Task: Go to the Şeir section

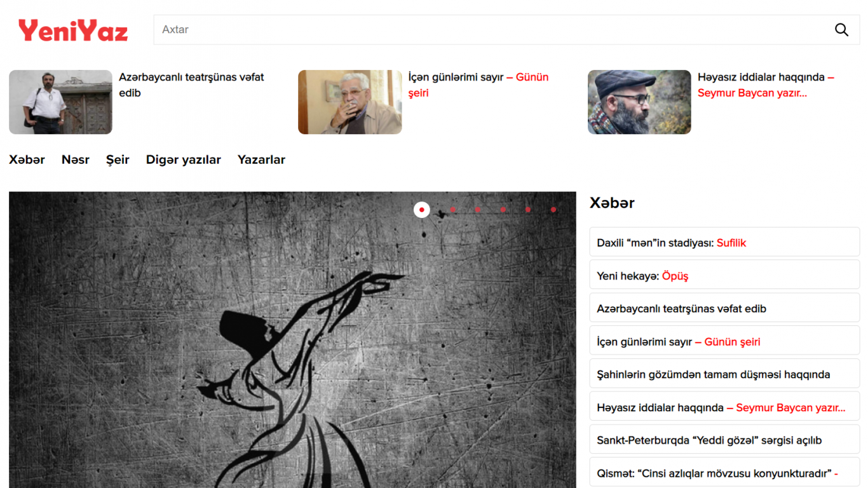Action: pos(118,159)
